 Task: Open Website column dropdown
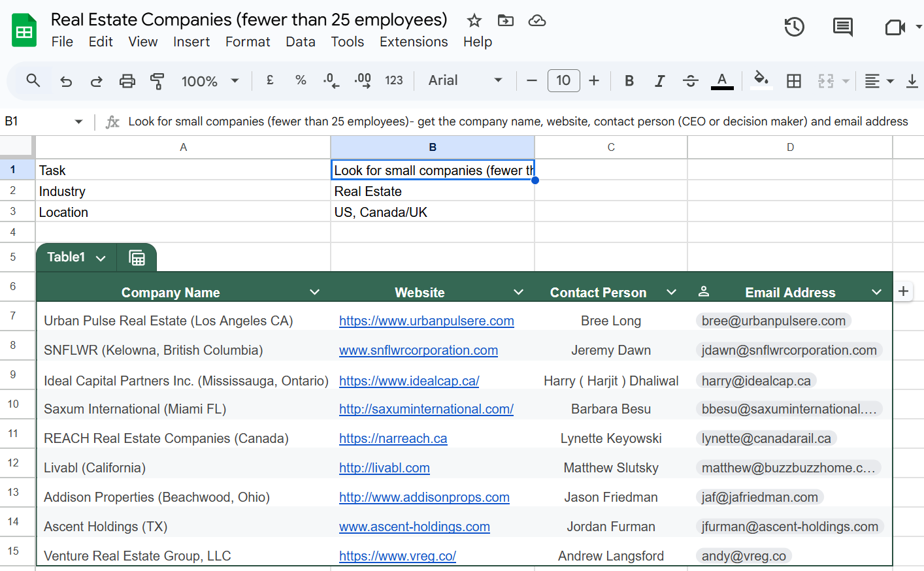(x=518, y=292)
